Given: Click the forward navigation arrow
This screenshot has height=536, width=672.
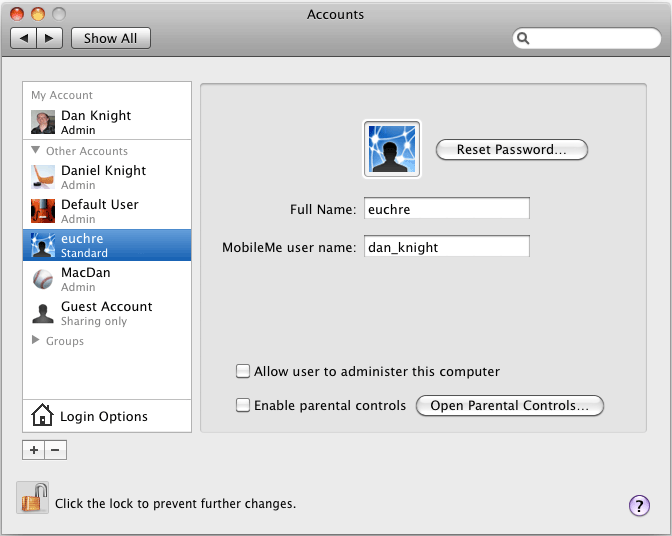Looking at the screenshot, I should click(50, 38).
